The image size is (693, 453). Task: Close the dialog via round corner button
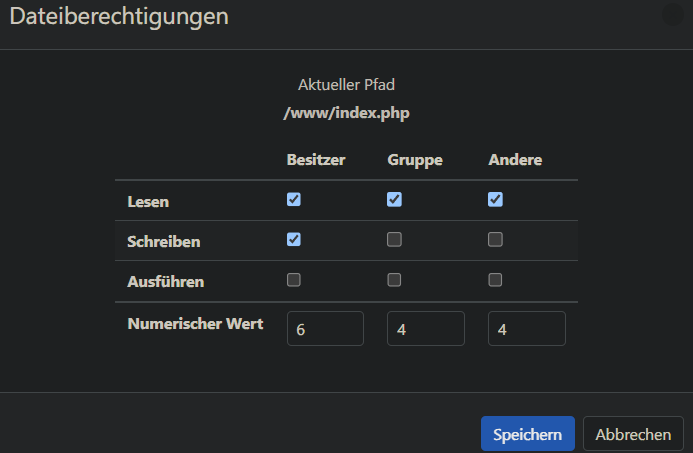tap(673, 15)
